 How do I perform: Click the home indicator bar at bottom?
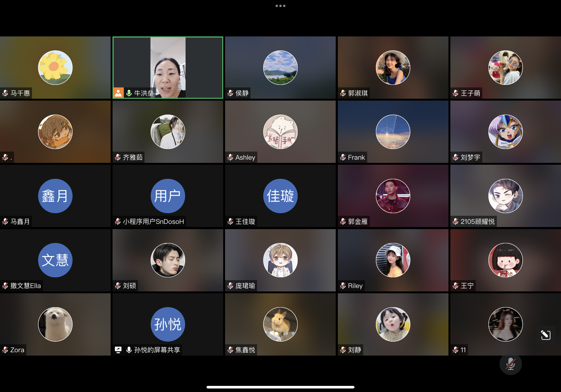click(x=280, y=387)
